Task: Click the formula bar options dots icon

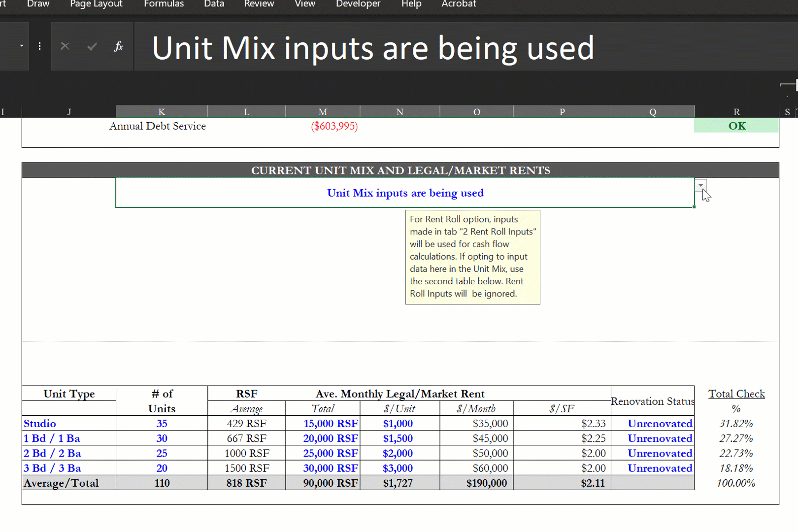Action: click(x=39, y=46)
